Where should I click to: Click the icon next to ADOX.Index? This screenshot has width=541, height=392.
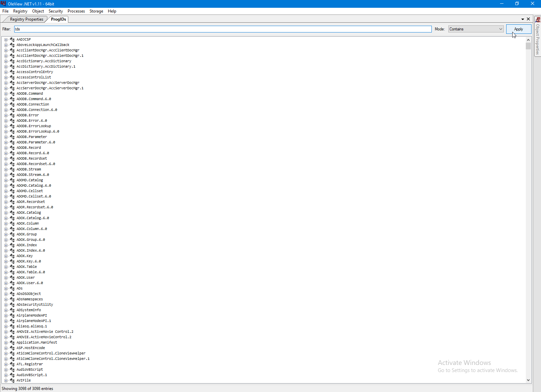point(12,245)
